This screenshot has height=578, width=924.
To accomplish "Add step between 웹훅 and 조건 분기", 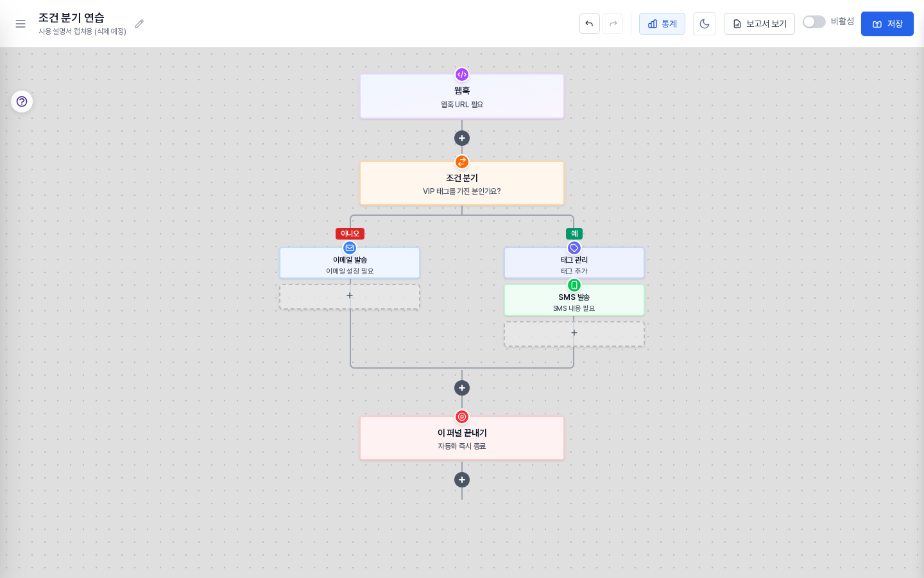I will coord(462,138).
